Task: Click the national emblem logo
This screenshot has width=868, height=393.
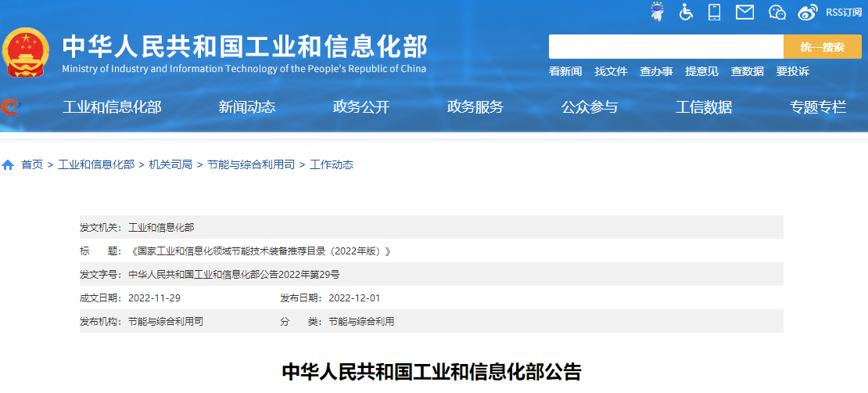Action: pos(25,53)
